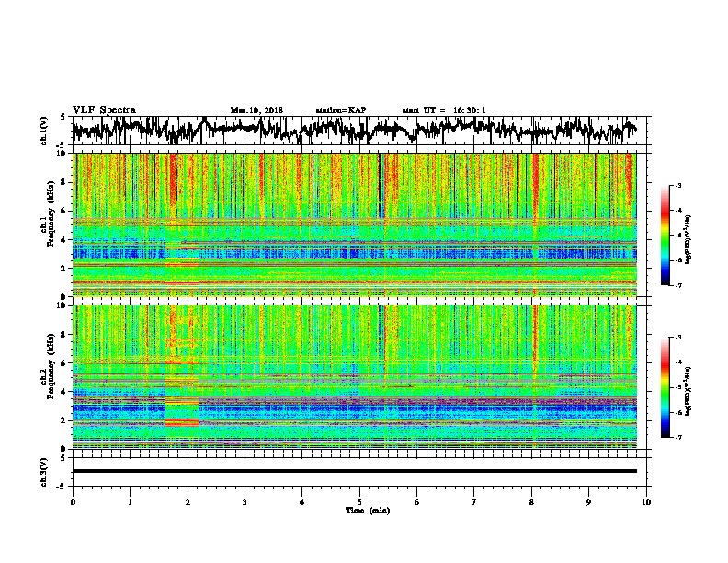The width and height of the screenshot is (728, 563).
Task: Click the flat black ch.3 trace line
Action: click(x=354, y=471)
